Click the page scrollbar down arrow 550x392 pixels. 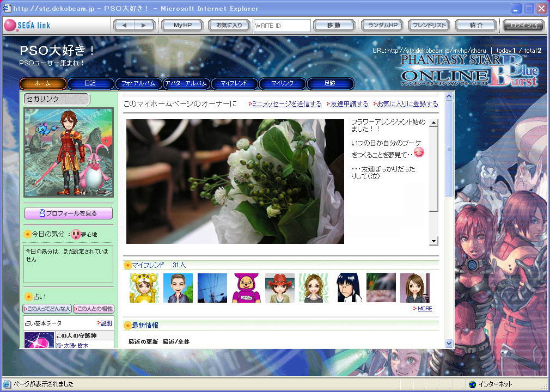click(x=449, y=343)
